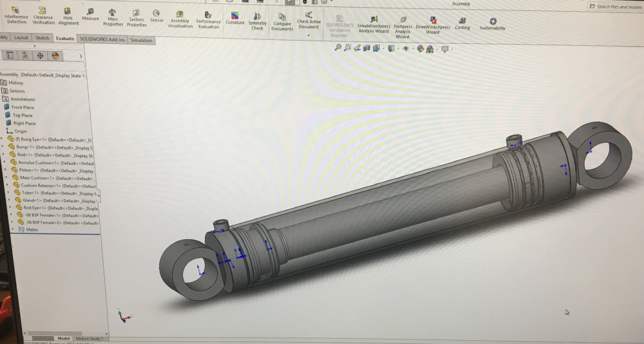Open Mass Properties
The height and width of the screenshot is (344, 644).
coord(113,18)
